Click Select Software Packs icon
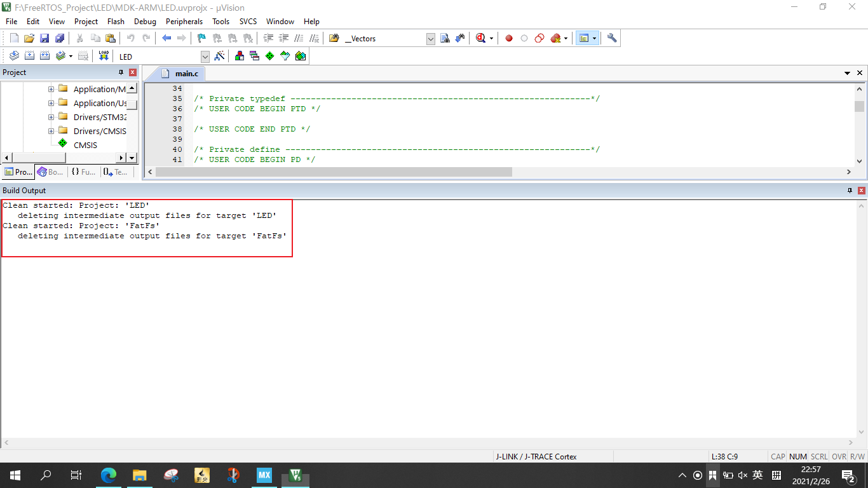This screenshot has height=488, width=868. click(x=285, y=56)
